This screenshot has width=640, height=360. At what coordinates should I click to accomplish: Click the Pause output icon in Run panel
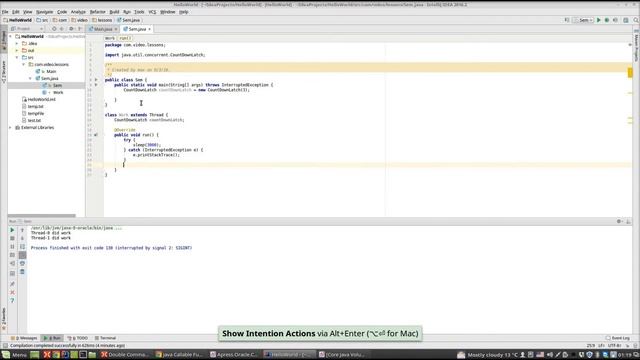[12, 247]
